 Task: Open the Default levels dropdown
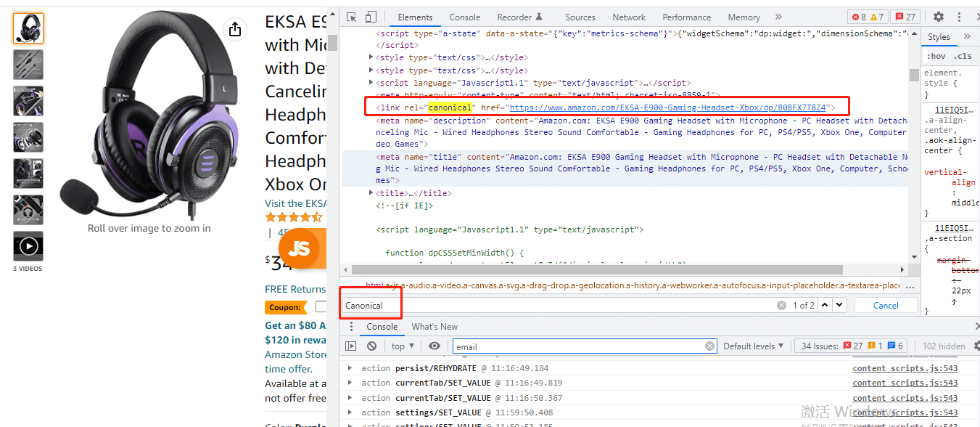point(753,346)
